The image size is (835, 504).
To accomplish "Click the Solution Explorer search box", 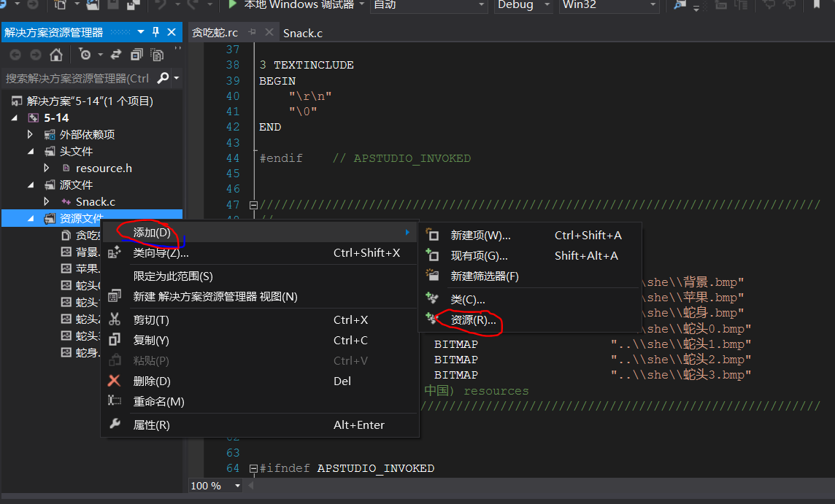I will [78, 78].
